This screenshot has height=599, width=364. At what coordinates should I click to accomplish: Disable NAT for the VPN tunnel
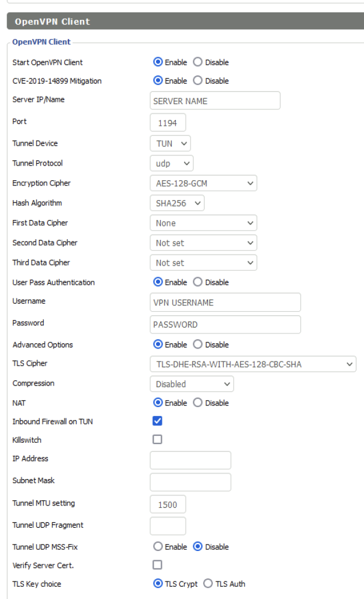click(198, 402)
